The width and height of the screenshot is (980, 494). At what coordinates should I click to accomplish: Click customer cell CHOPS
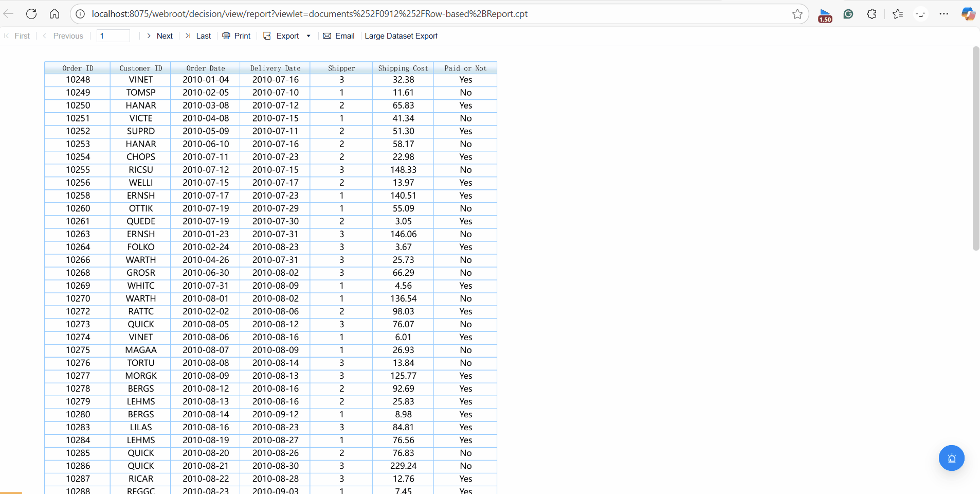click(141, 157)
